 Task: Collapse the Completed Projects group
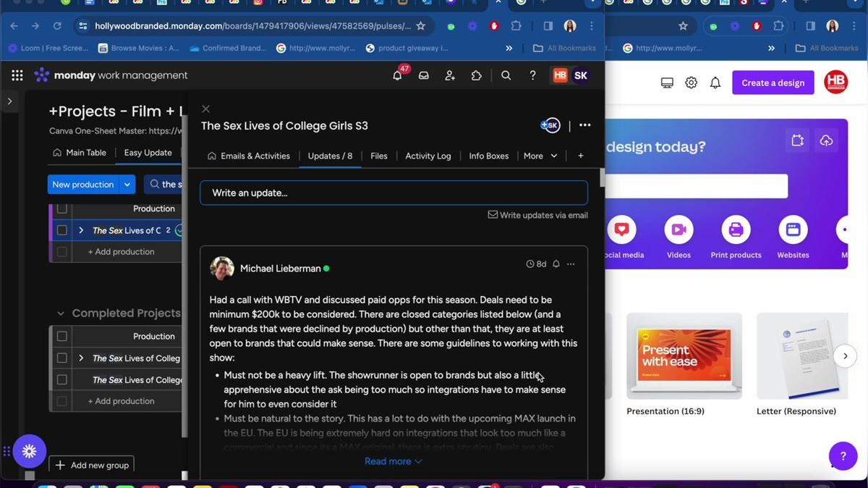[61, 314]
